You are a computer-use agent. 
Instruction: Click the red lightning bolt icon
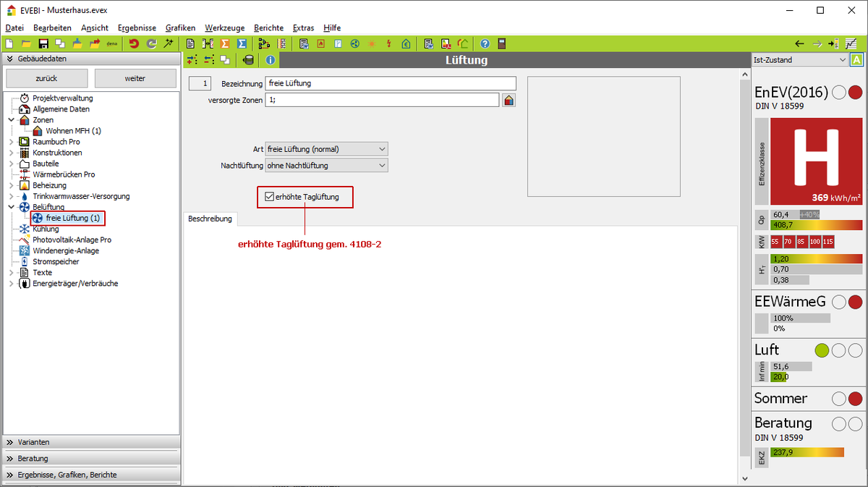[389, 43]
